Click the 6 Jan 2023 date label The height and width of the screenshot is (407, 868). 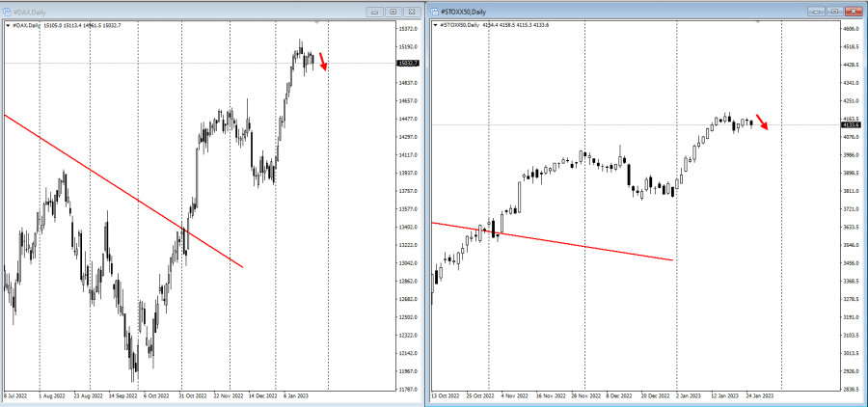(296, 396)
